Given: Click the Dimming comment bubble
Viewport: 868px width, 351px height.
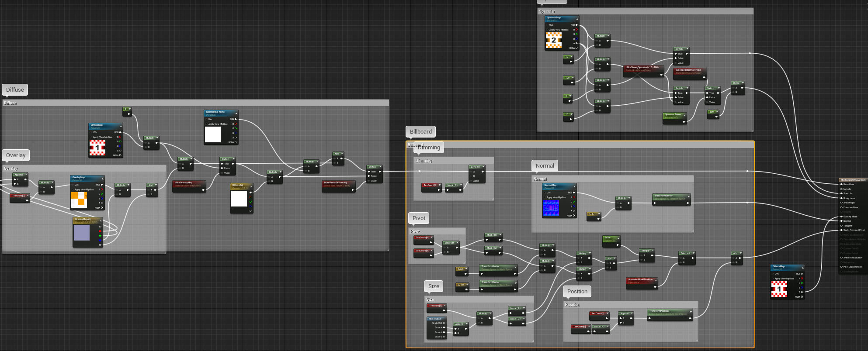Looking at the screenshot, I should click(x=429, y=148).
